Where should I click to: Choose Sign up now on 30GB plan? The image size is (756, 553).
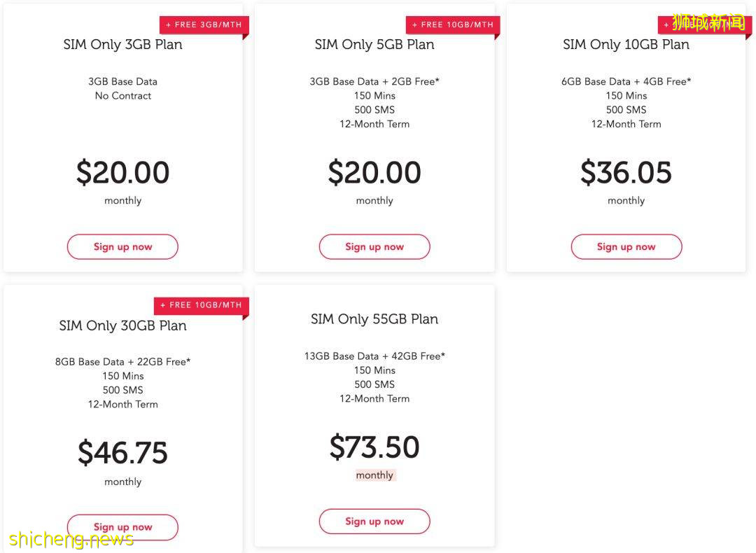122,527
